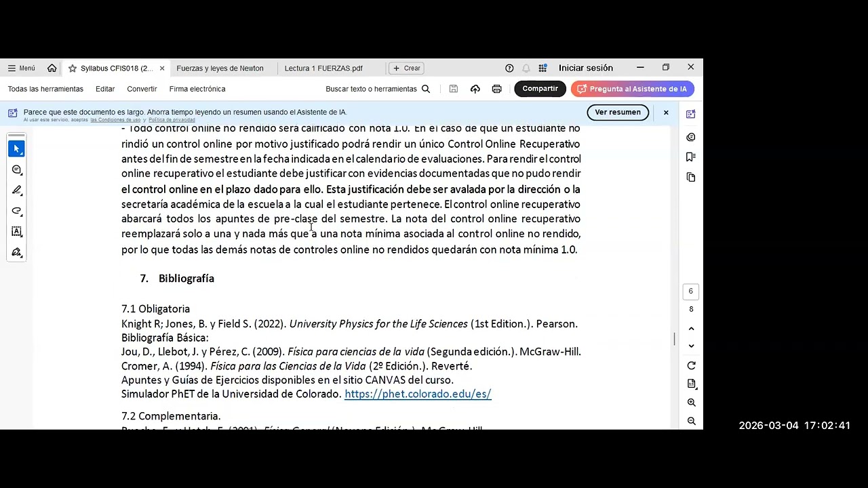Go to previous page with up chevron

pos(691,329)
